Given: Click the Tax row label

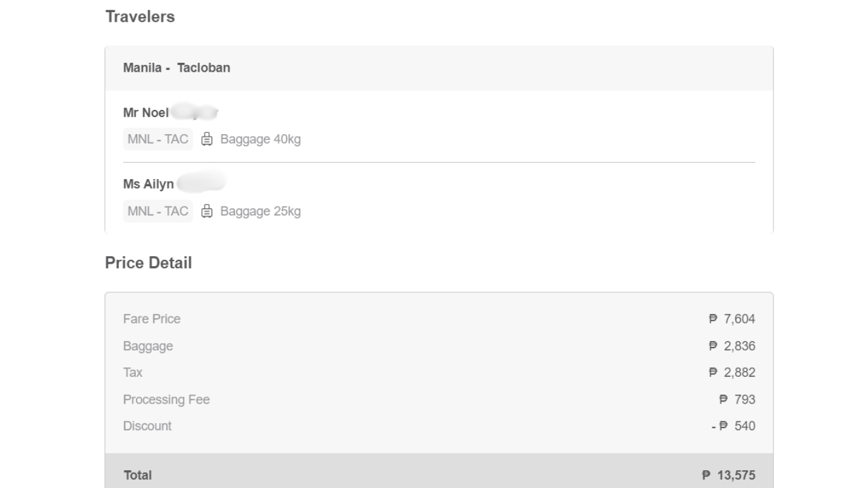Looking at the screenshot, I should click(x=133, y=372).
